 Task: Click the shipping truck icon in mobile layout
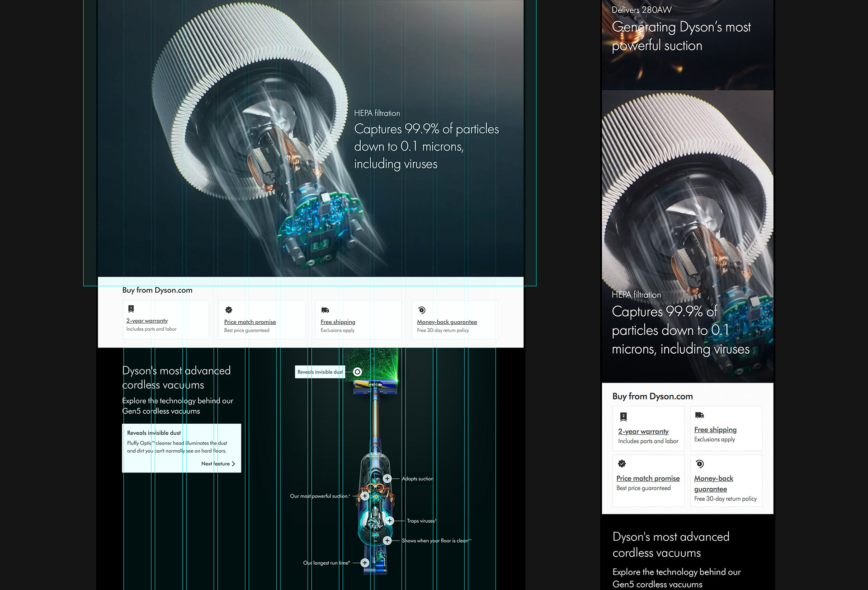699,415
